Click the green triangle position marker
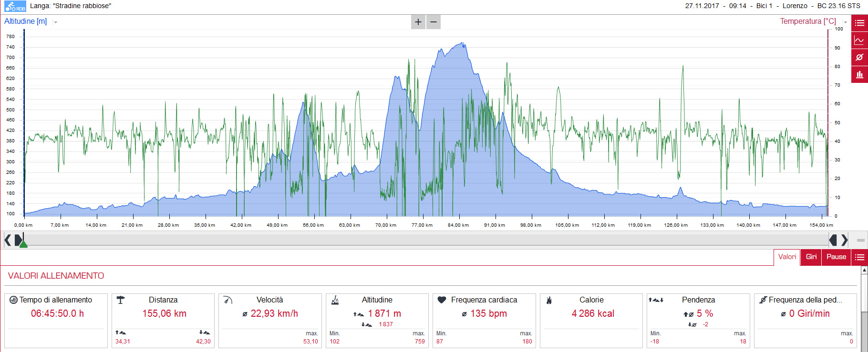The image size is (868, 352). (23, 244)
